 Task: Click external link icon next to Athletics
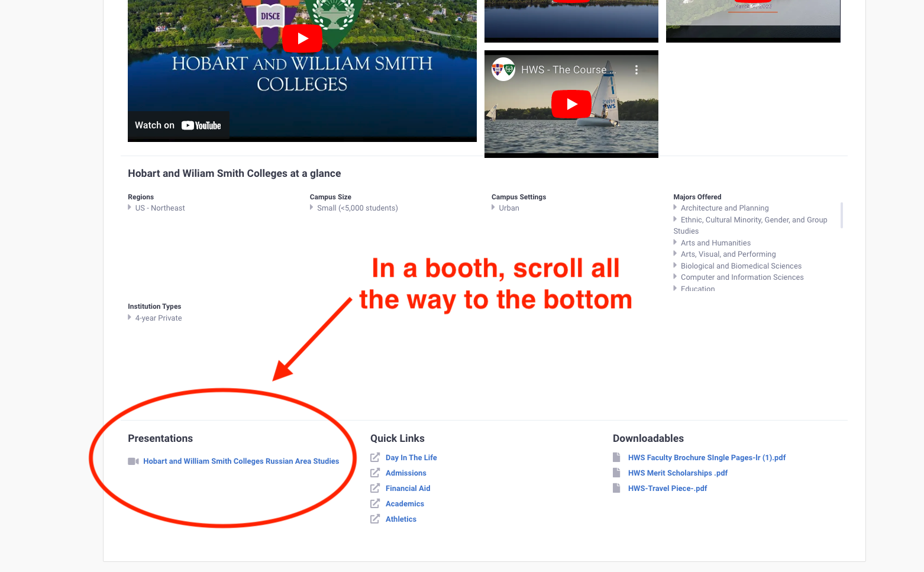tap(375, 519)
